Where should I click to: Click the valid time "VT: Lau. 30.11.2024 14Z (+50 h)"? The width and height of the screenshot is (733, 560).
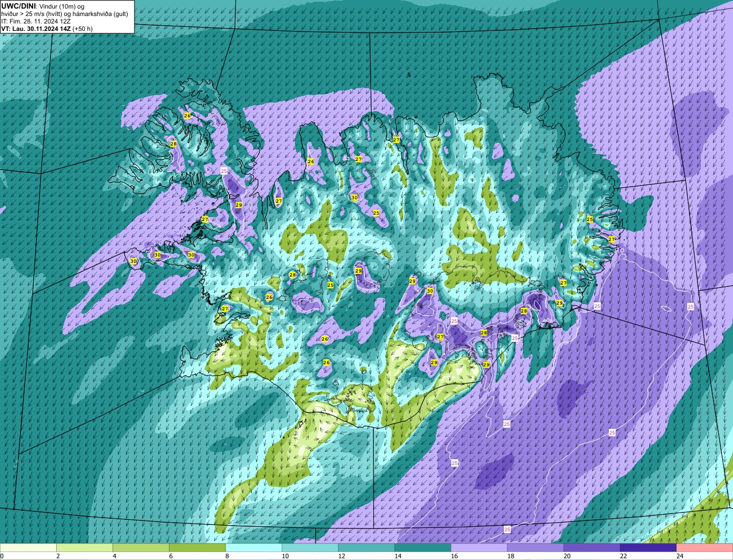(x=47, y=29)
